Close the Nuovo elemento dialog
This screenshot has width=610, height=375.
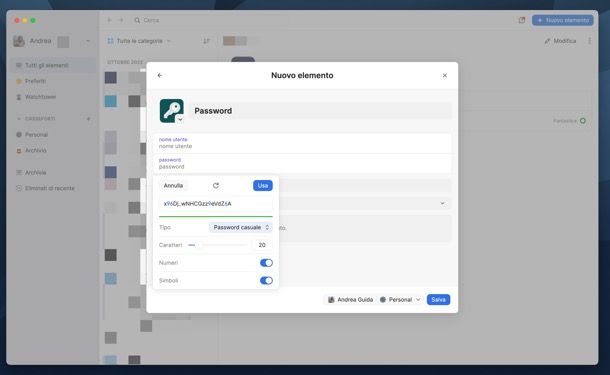(x=445, y=75)
